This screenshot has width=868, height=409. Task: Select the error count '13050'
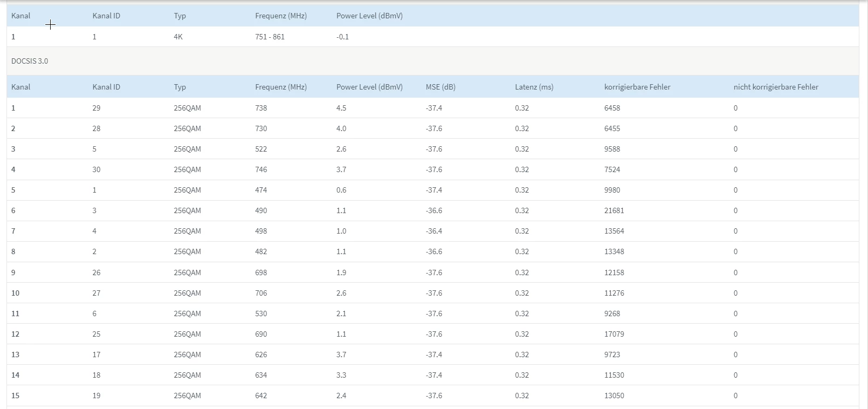point(614,396)
